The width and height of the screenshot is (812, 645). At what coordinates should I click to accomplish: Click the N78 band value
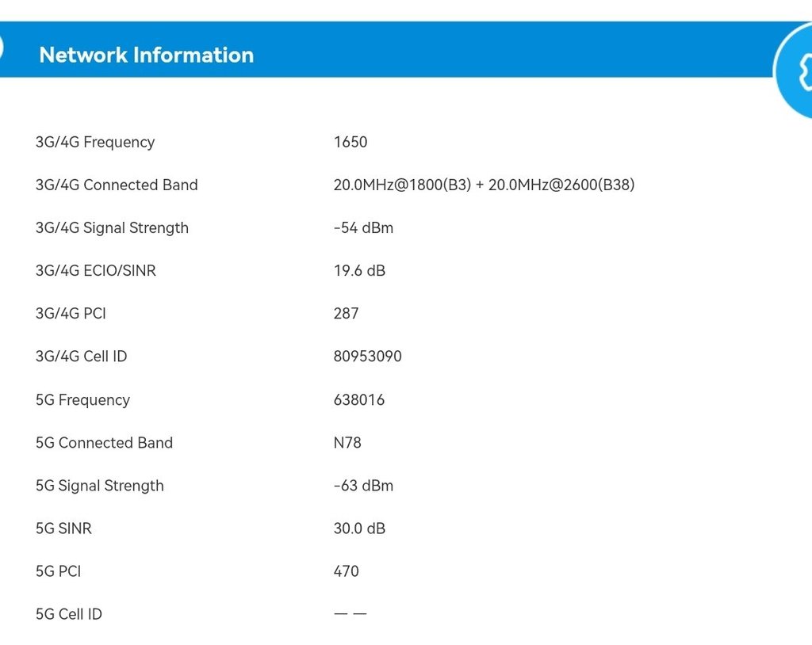click(x=347, y=443)
